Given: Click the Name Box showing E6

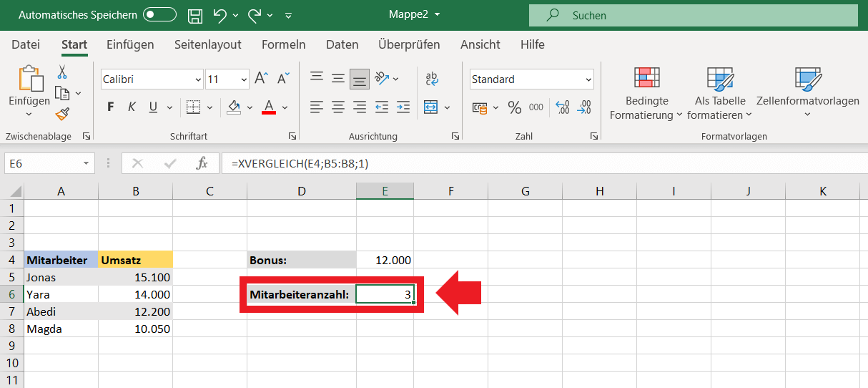Looking at the screenshot, I should 49,164.
